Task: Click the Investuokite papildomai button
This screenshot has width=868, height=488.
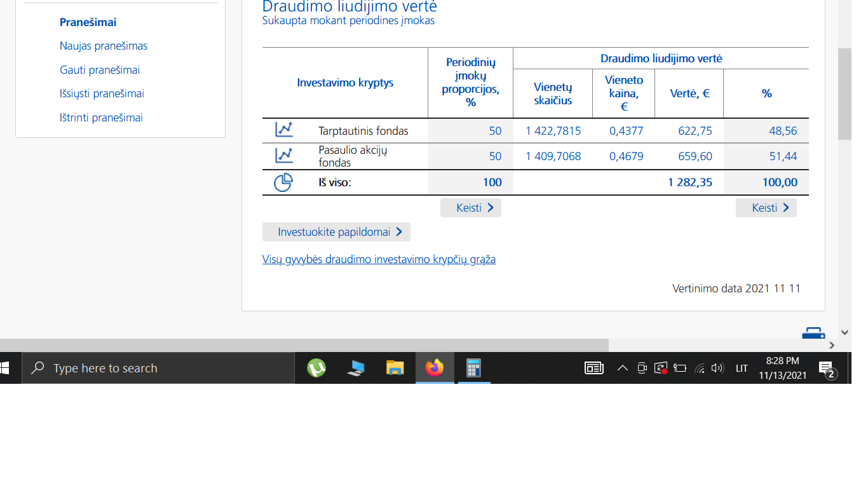Action: coord(336,232)
